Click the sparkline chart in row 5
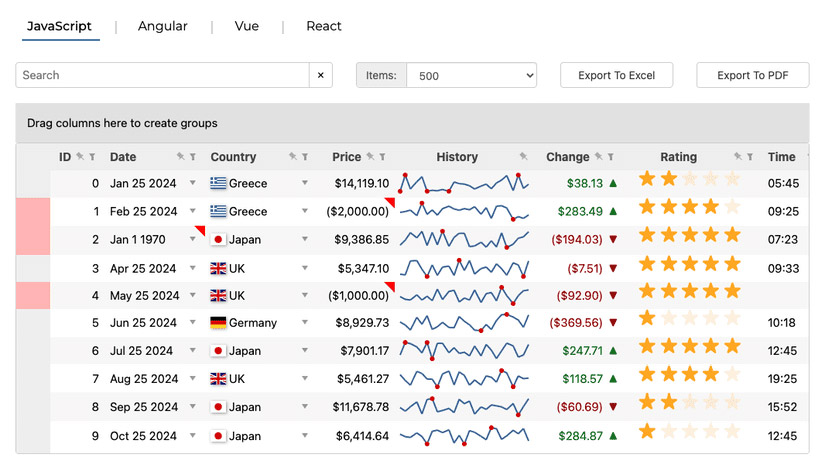The height and width of the screenshot is (475, 825). coord(464,323)
